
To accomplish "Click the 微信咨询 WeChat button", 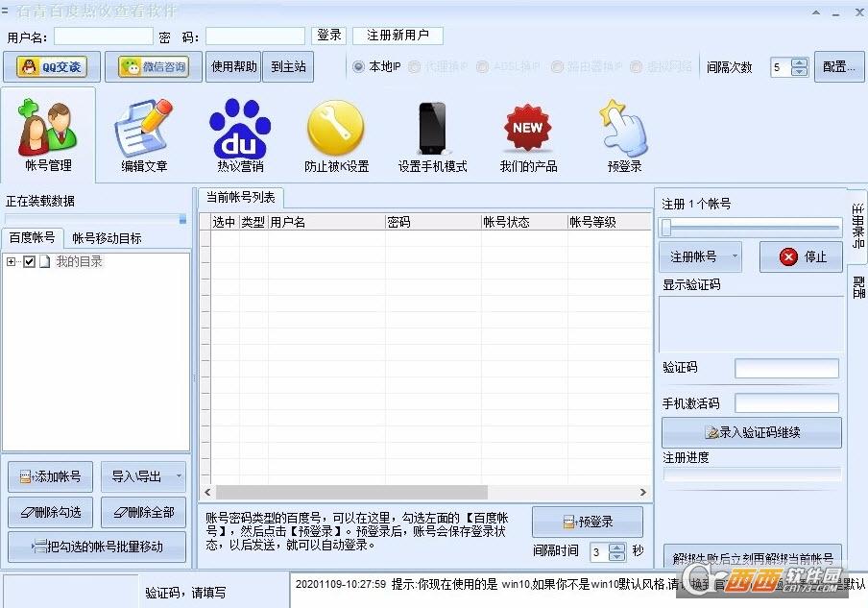I will coord(154,67).
